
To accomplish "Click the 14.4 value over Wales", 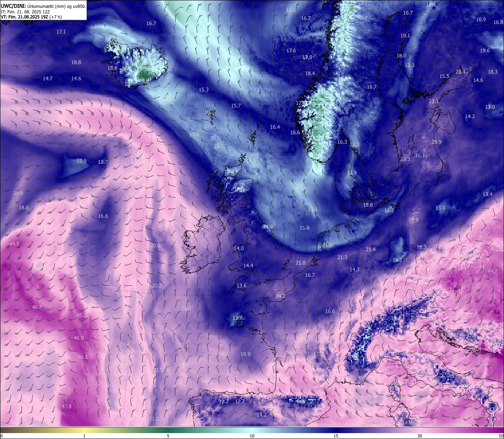I will [x=248, y=265].
